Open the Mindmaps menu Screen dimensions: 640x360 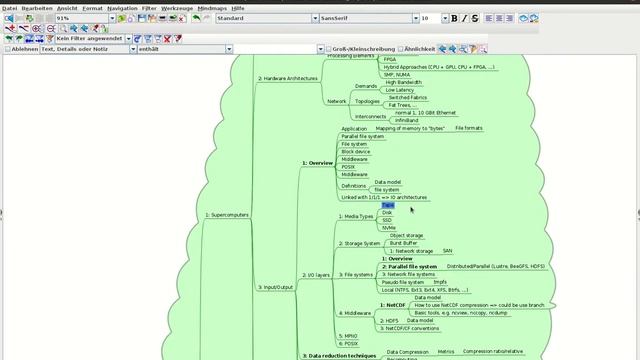pyautogui.click(x=212, y=8)
